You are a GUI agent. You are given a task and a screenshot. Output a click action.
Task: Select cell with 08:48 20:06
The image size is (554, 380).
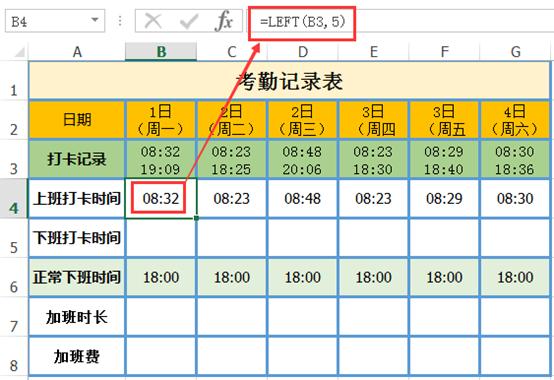click(302, 159)
